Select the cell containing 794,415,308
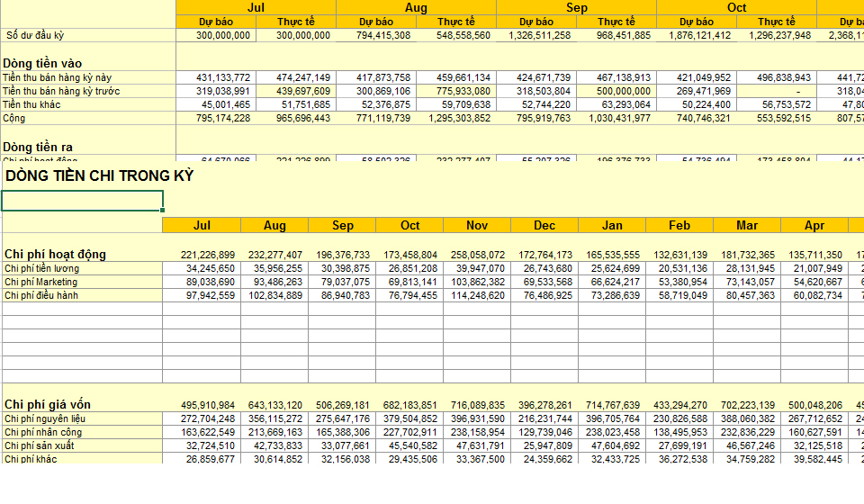This screenshot has width=864, height=504. [376, 35]
